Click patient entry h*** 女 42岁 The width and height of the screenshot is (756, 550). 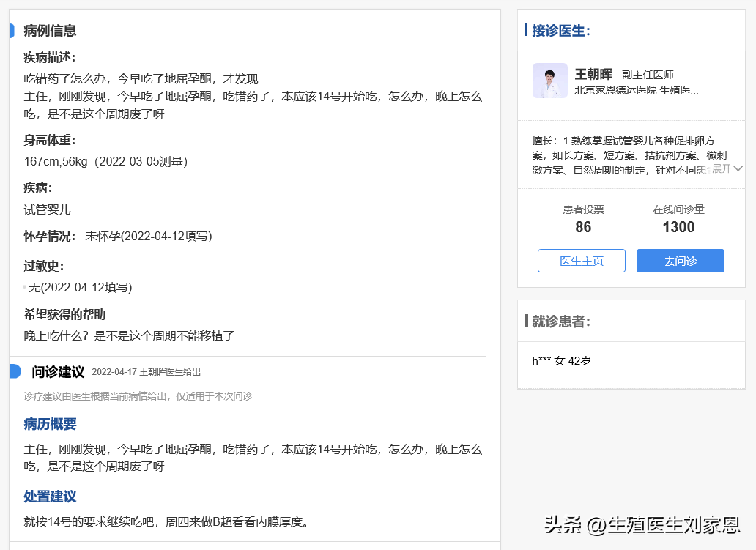(x=561, y=361)
